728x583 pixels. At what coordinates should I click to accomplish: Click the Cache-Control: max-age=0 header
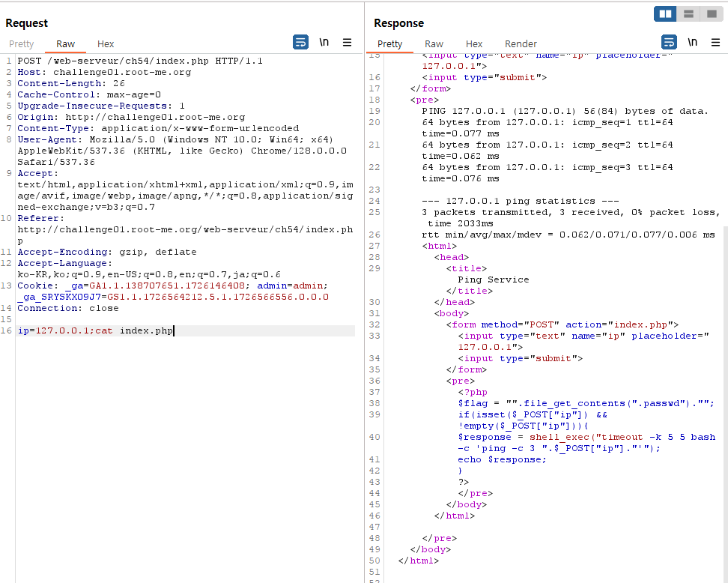point(89,94)
